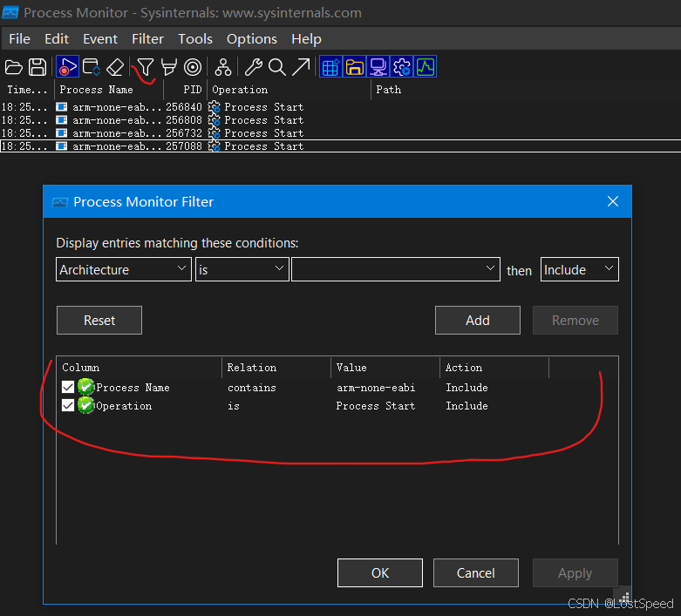Open the Help menu

tap(306, 39)
